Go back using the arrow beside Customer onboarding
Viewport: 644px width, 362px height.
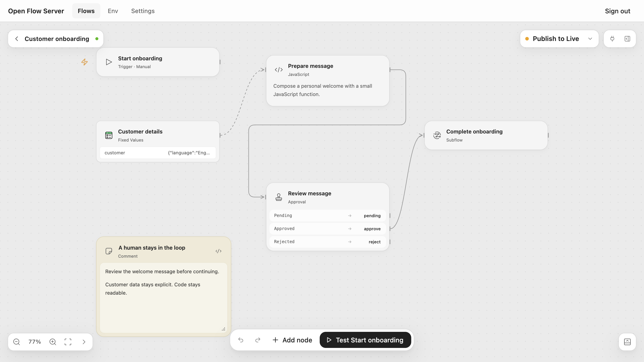coord(17,39)
